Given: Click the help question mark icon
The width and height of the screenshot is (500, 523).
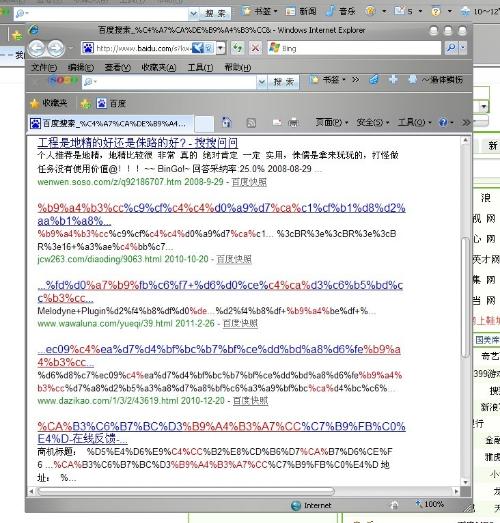Looking at the screenshot, I should coord(443,123).
